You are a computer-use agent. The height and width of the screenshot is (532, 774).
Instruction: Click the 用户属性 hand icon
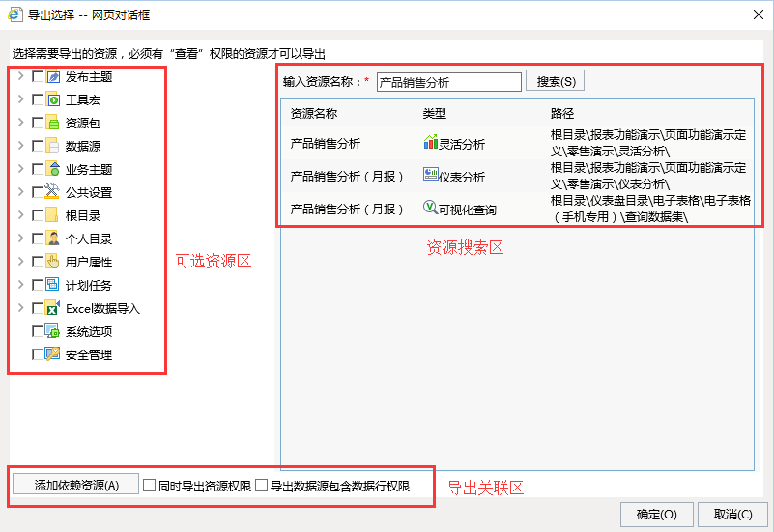53,262
